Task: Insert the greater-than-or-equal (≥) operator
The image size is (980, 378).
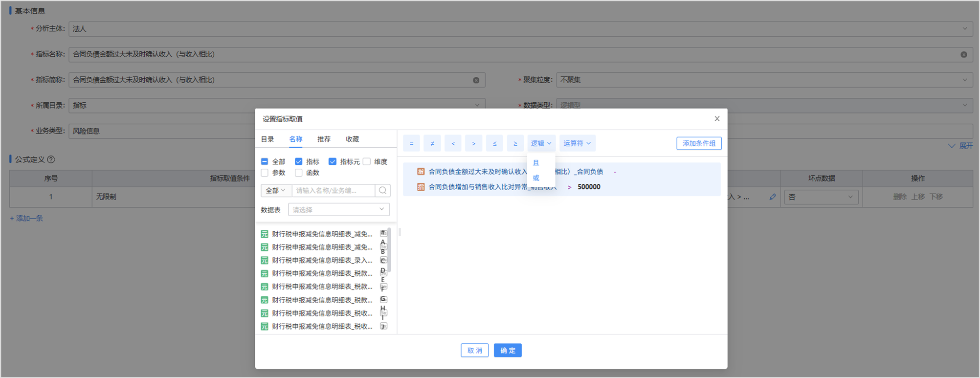Action: pos(515,143)
